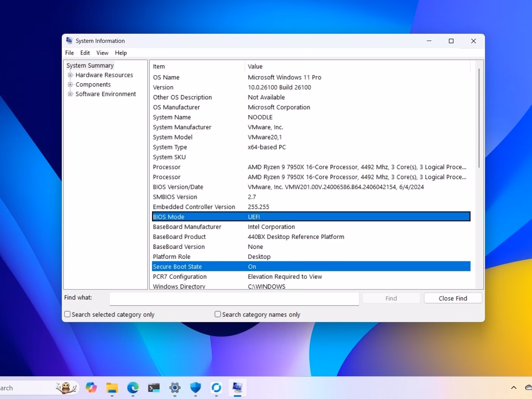The height and width of the screenshot is (399, 532).
Task: Click Microsoft Windows 11 Pro value
Action: point(285,77)
